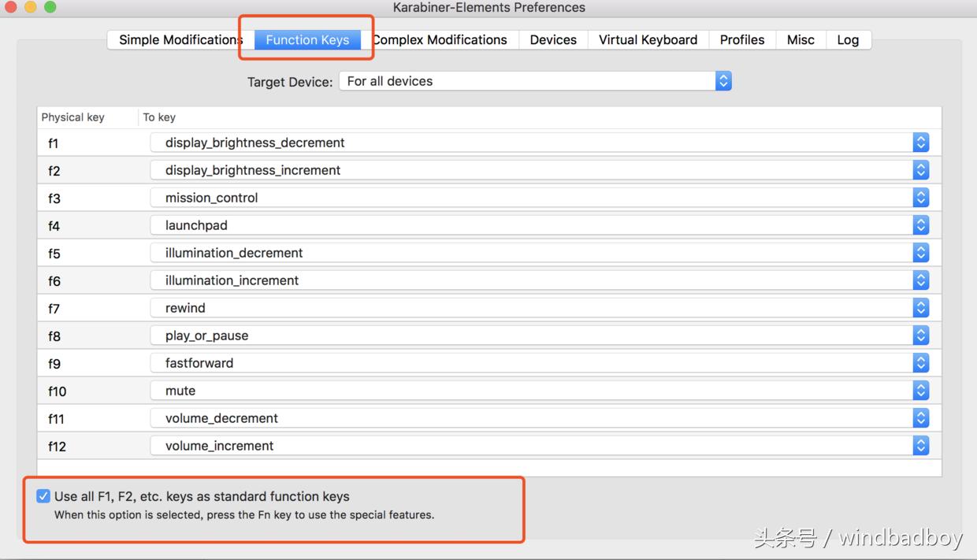Click the yellow minimize window button
Viewport: 977px width, 560px height.
click(31, 7)
